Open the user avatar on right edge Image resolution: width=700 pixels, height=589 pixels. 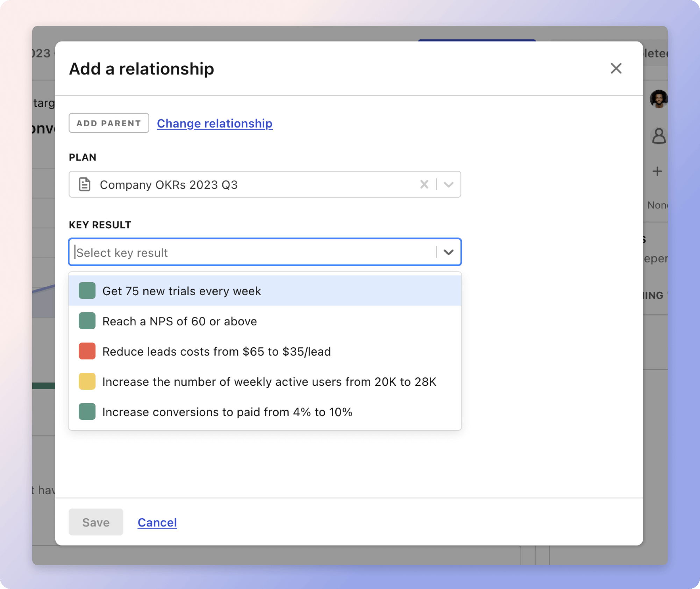click(x=658, y=99)
